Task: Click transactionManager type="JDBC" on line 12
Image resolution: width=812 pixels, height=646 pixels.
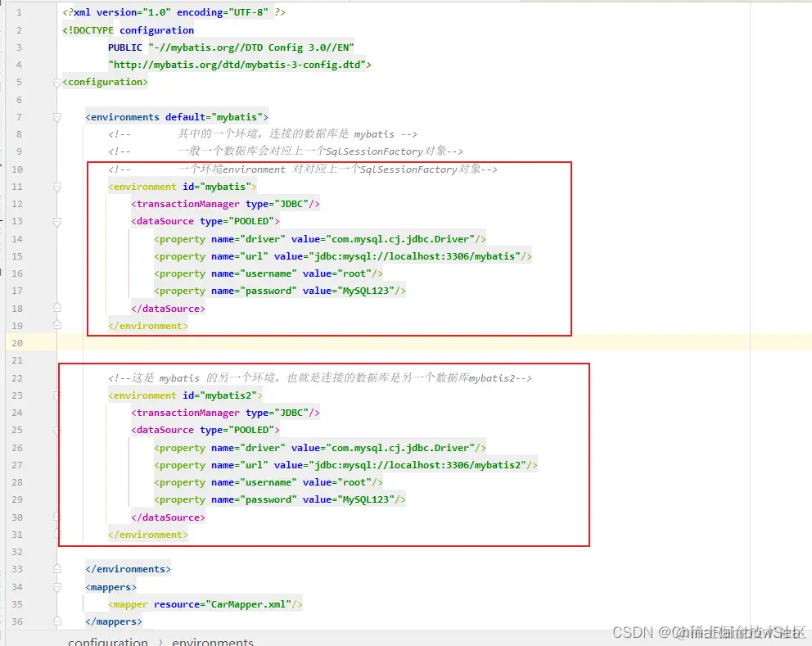Action: [225, 204]
